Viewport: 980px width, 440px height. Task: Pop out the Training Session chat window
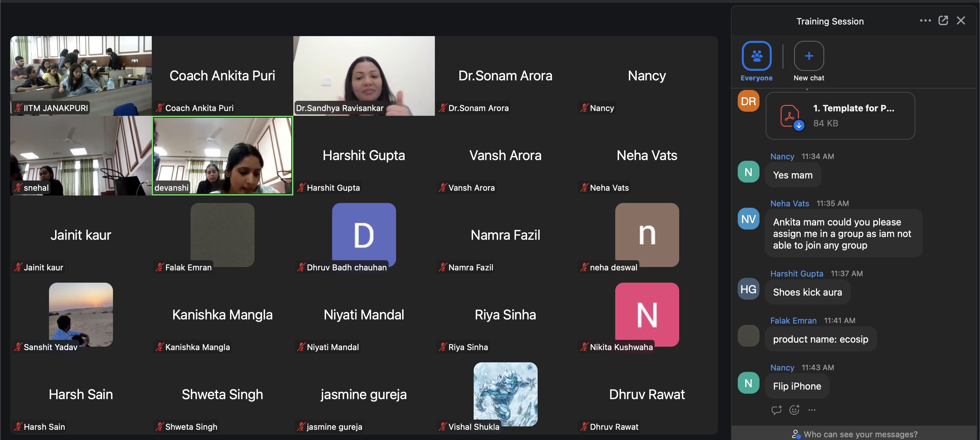tap(943, 20)
